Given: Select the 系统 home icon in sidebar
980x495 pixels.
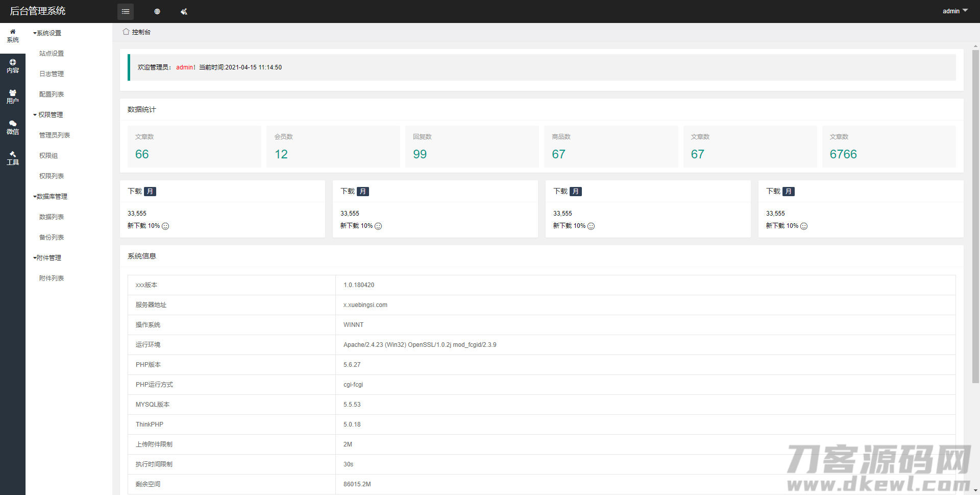Looking at the screenshot, I should pyautogui.click(x=13, y=35).
